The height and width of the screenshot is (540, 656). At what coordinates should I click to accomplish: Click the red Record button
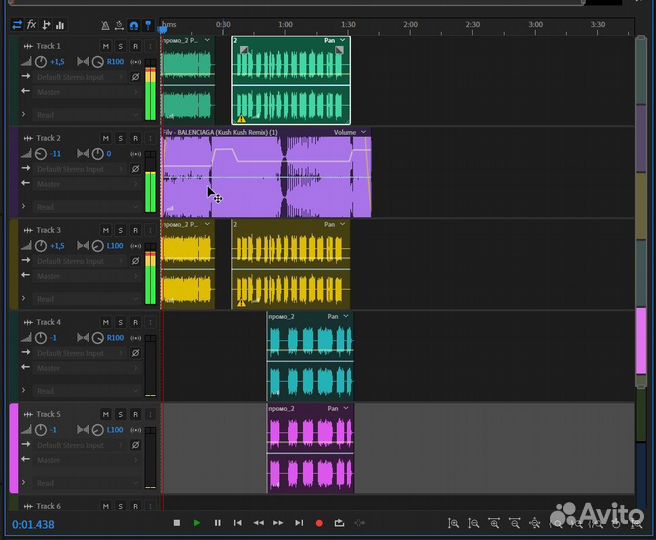(x=319, y=523)
